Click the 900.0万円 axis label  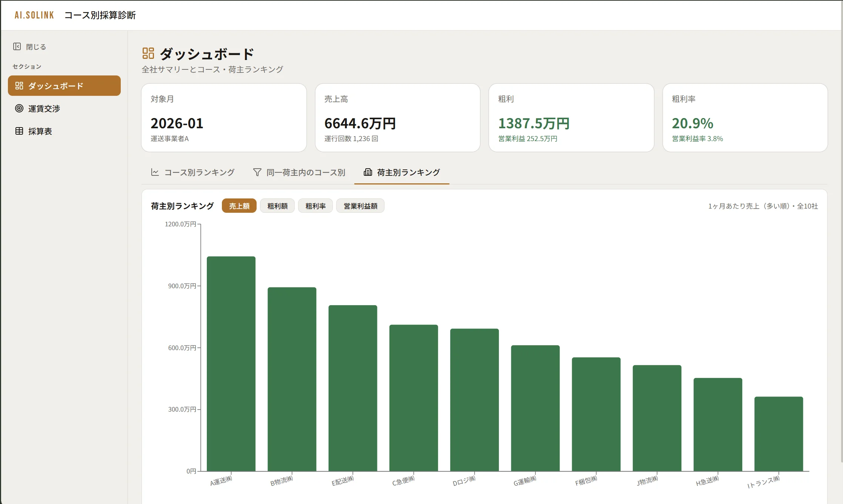click(182, 286)
